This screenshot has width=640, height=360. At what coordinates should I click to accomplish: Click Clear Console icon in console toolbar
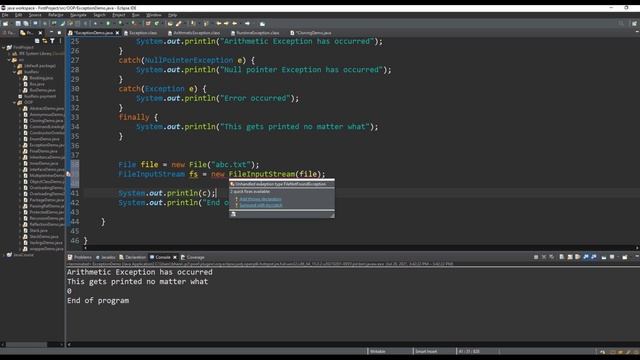[x=562, y=257]
